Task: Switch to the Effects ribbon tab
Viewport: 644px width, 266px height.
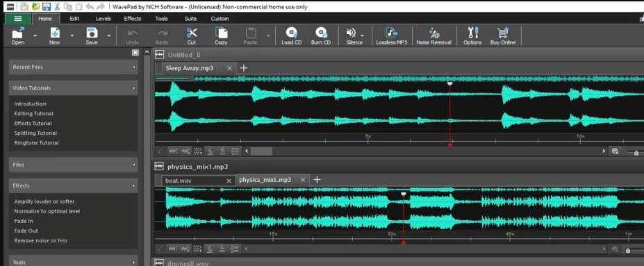Action: click(x=132, y=19)
